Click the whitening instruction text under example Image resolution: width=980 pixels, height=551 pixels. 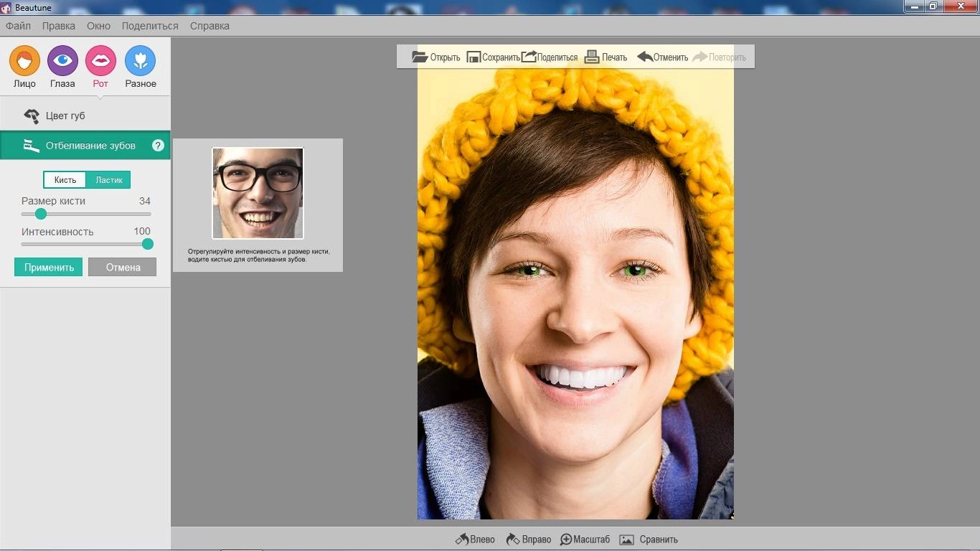click(x=258, y=255)
